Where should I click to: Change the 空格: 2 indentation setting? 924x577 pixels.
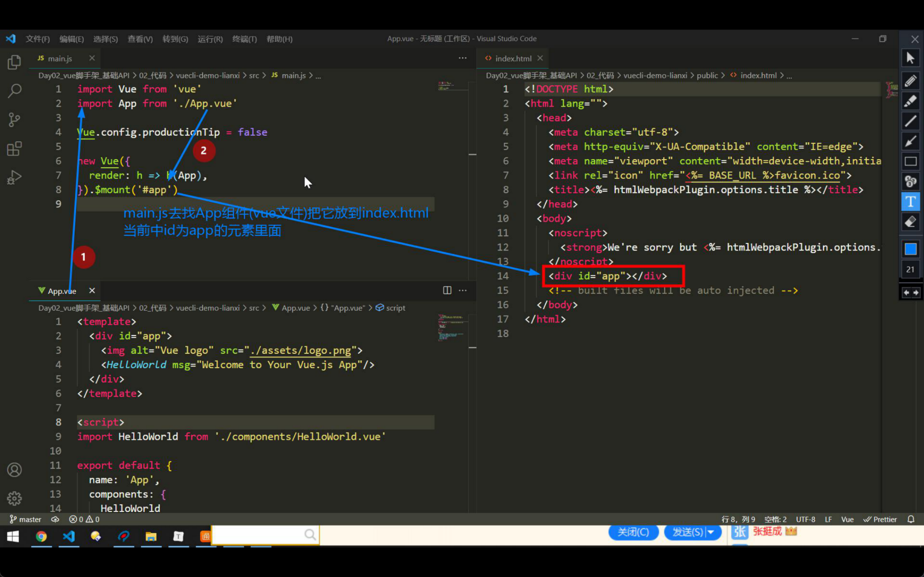coord(775,519)
